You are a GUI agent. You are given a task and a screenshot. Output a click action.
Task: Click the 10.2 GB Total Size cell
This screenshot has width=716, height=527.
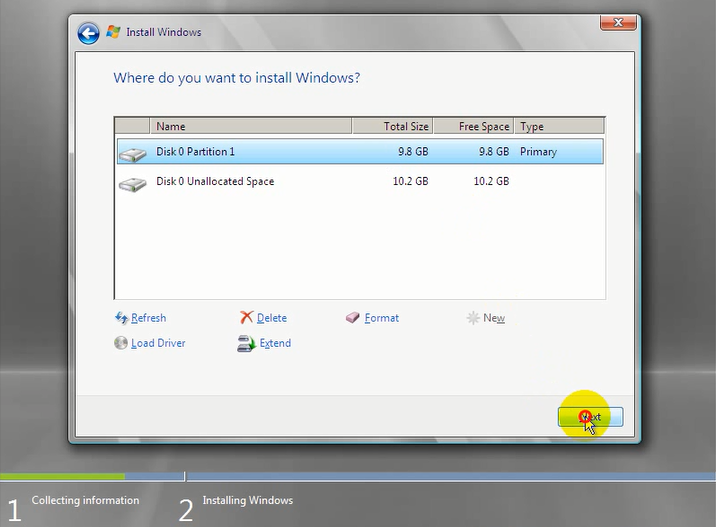point(411,181)
